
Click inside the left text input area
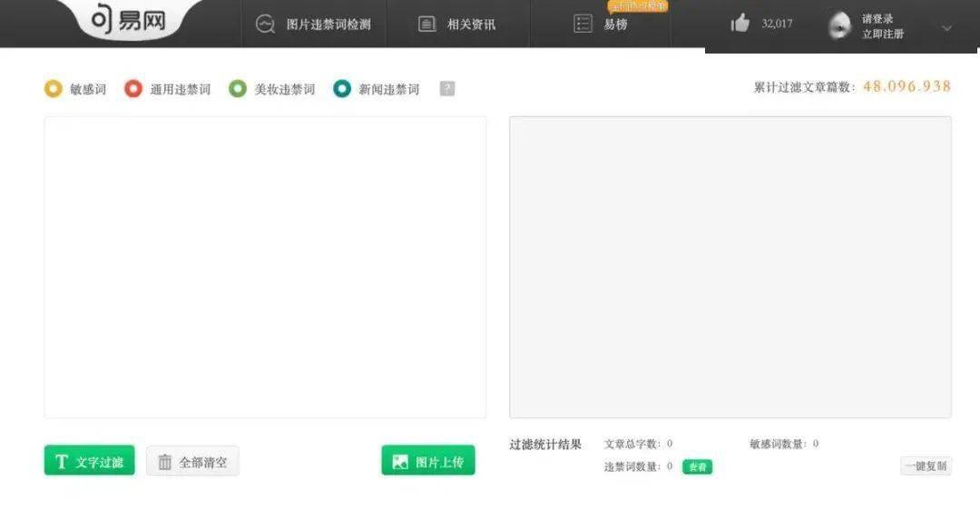pyautogui.click(x=265, y=268)
